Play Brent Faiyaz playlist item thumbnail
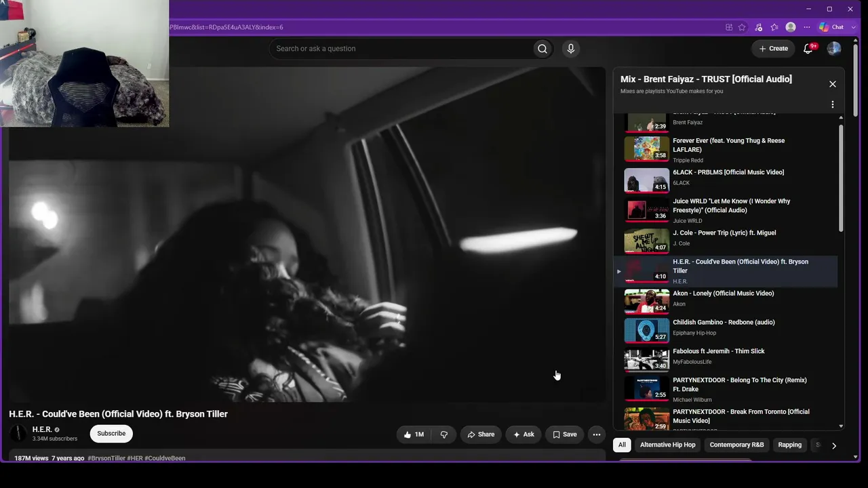868x488 pixels. pyautogui.click(x=646, y=122)
